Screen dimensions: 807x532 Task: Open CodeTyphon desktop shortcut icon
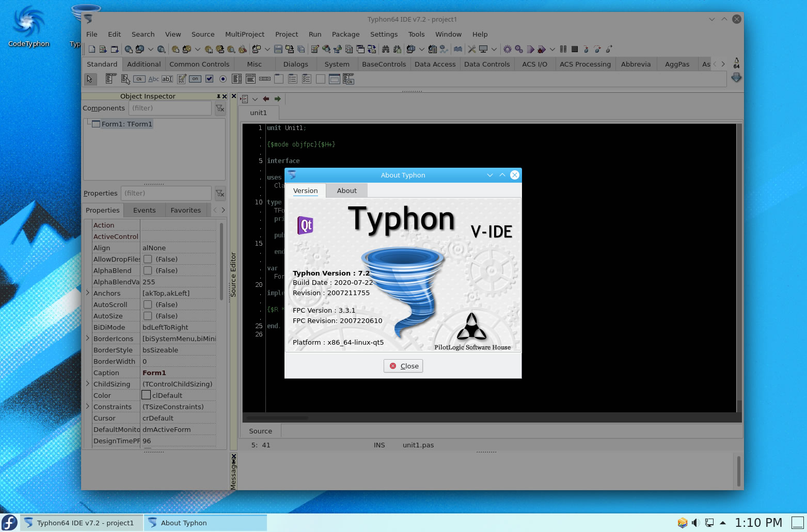point(28,26)
